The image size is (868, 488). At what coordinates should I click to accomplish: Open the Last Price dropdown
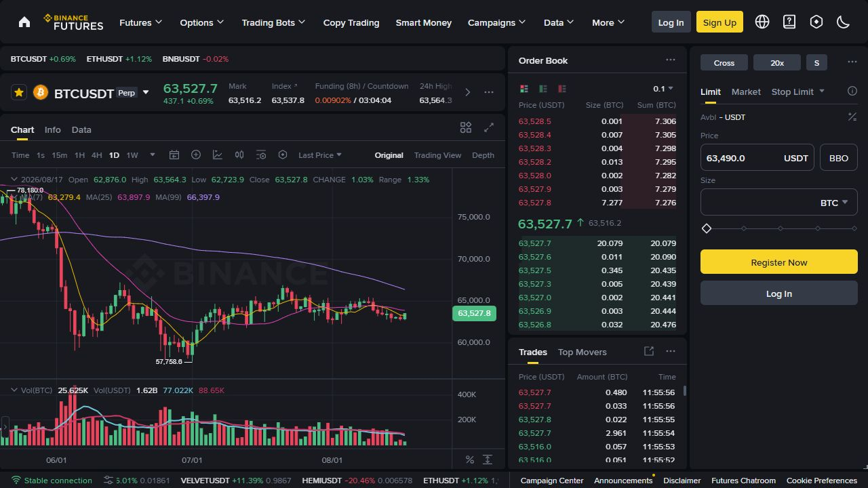[320, 155]
